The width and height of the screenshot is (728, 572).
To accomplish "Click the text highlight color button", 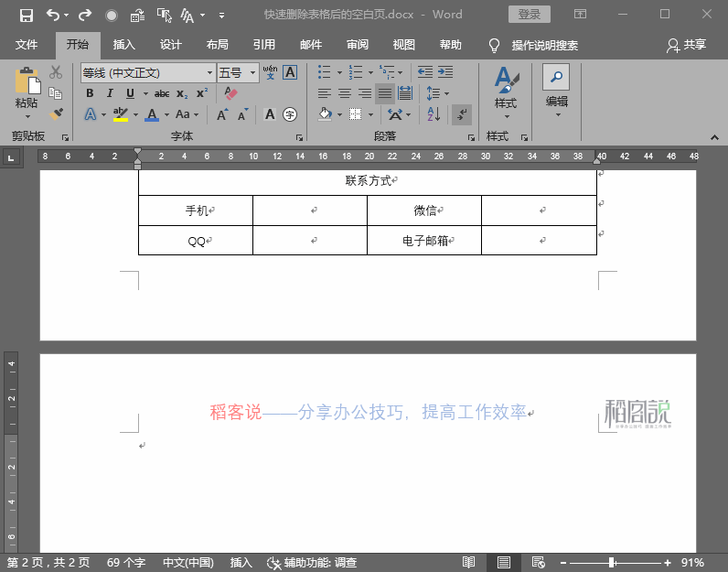I will (120, 114).
